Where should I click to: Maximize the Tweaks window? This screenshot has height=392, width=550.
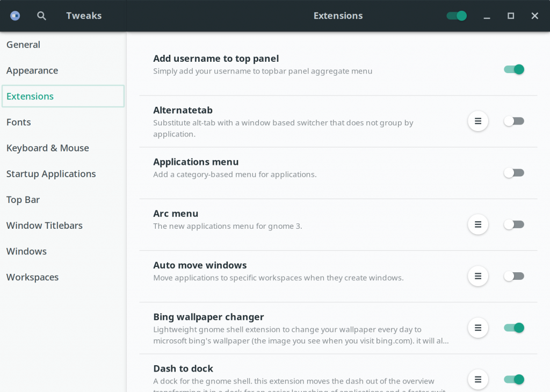coord(511,16)
